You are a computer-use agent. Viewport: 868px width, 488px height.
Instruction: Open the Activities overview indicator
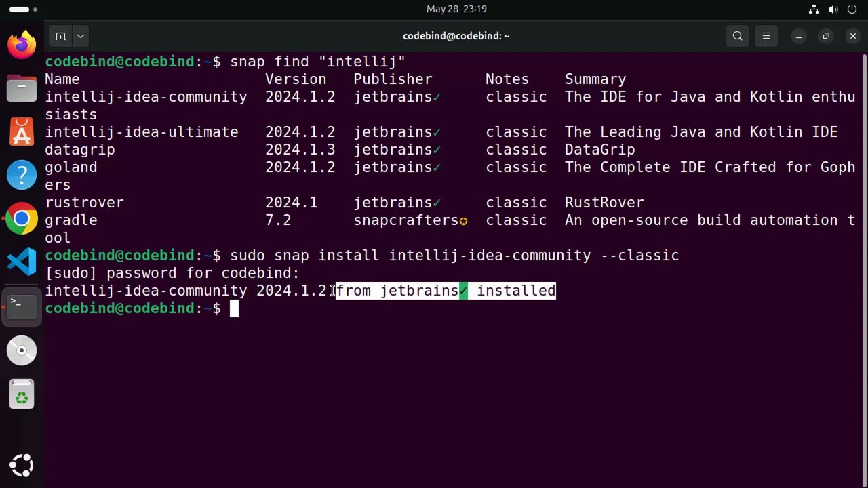[24, 9]
